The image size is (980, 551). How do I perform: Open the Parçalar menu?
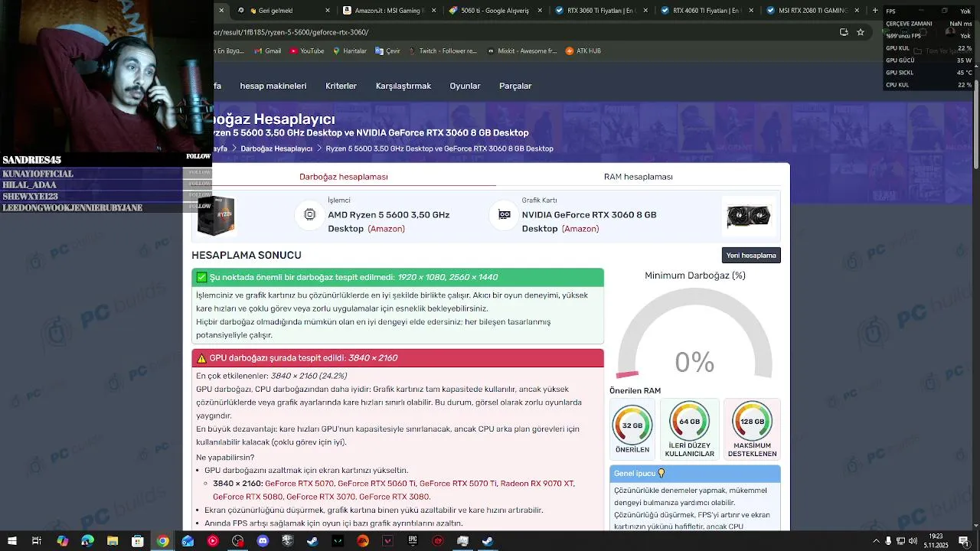[x=515, y=86]
